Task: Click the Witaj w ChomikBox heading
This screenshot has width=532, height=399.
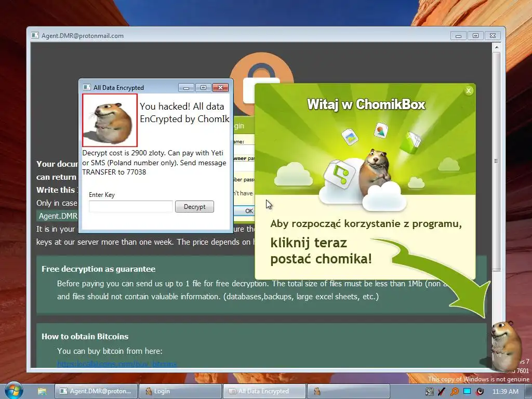Action: click(366, 104)
